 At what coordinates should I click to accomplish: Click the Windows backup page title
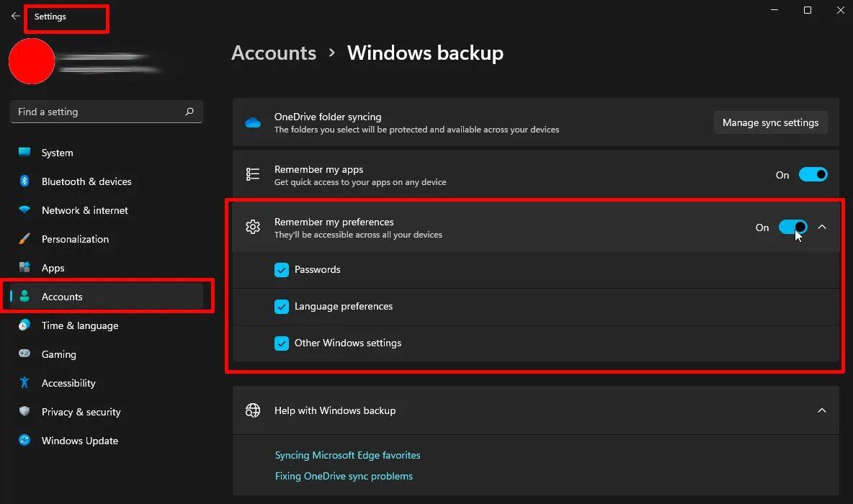(425, 53)
